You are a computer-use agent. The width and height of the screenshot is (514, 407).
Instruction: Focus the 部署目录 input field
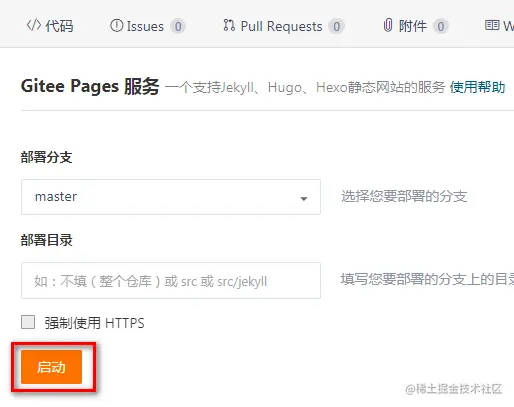pyautogui.click(x=171, y=280)
